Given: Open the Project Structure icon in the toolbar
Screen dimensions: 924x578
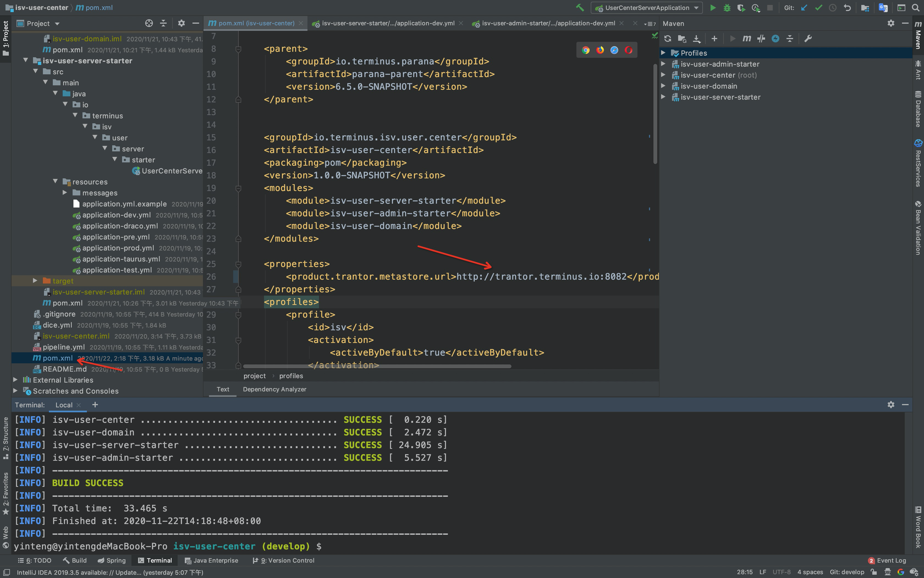Looking at the screenshot, I should tap(865, 8).
